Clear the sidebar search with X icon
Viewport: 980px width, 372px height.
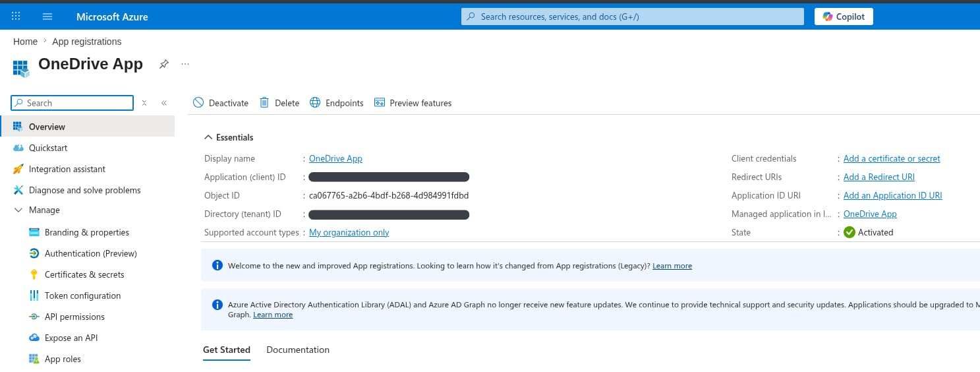(144, 103)
